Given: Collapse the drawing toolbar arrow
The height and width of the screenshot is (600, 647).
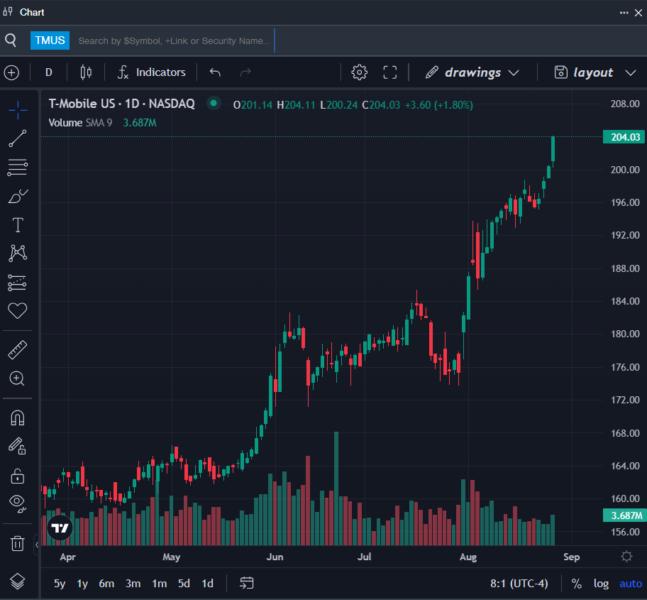Looking at the screenshot, I should click(x=37, y=545).
